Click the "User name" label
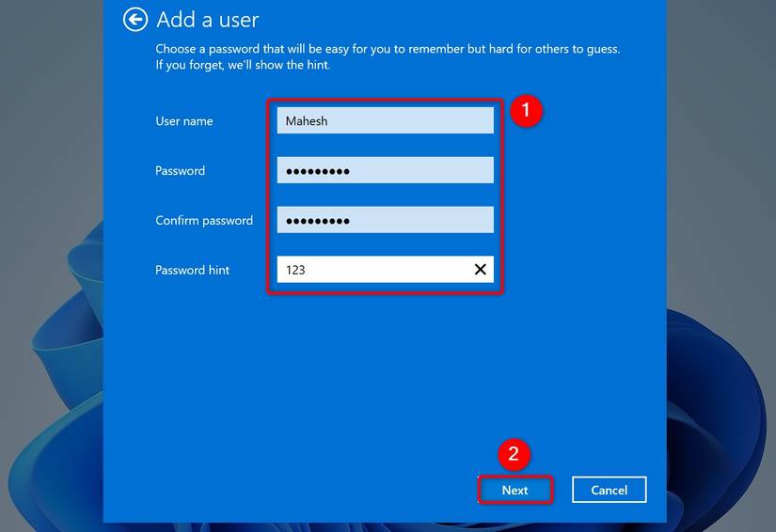The width and height of the screenshot is (776, 532). pos(184,121)
